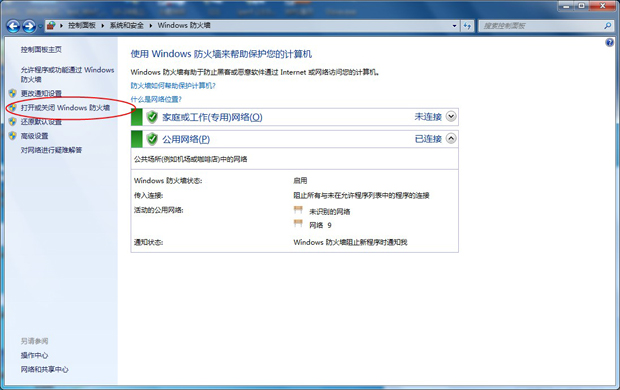Open 高级设置 link
Viewport: 620px width, 390px height.
34,136
